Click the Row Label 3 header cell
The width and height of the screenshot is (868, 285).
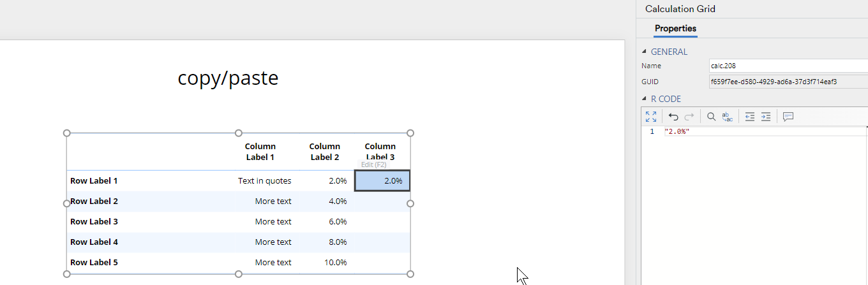pos(94,221)
